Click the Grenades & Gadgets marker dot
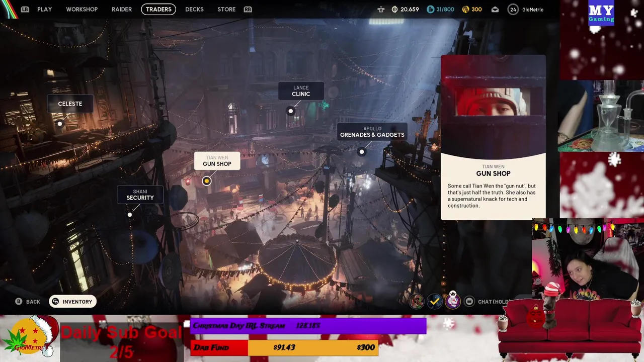This screenshot has height=362, width=644. [x=361, y=151]
